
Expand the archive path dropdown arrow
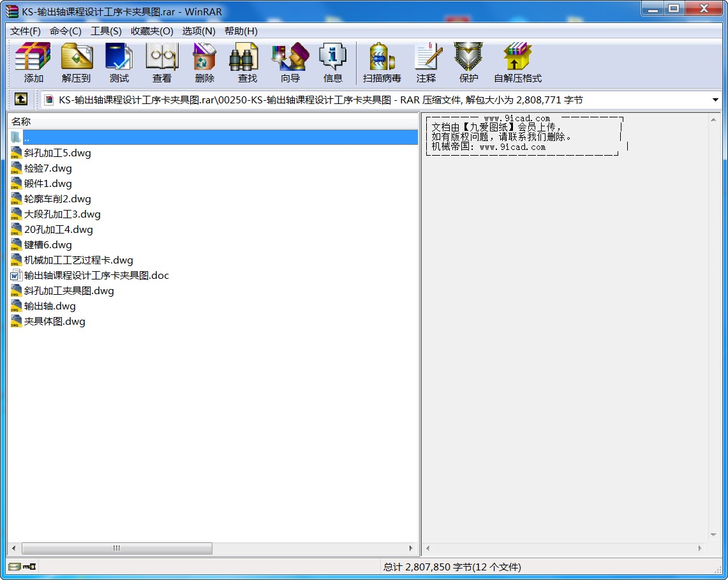coord(715,100)
